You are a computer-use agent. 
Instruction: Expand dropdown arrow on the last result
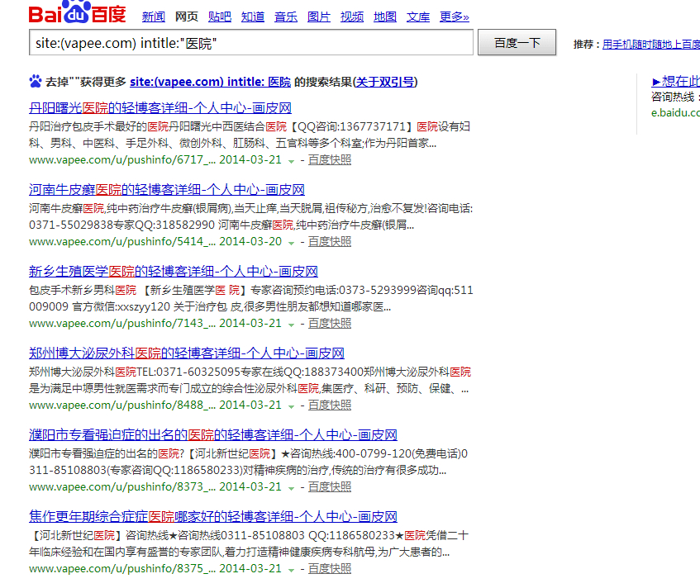291,568
